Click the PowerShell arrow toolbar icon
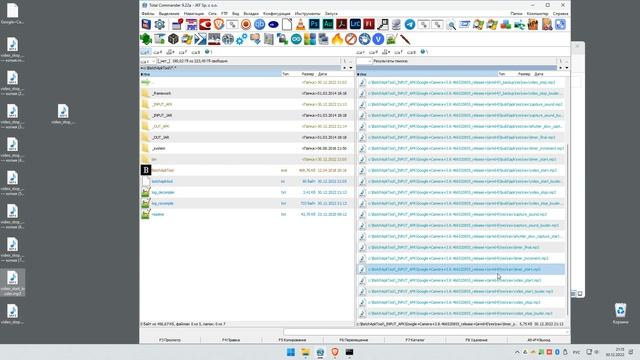 click(200, 39)
